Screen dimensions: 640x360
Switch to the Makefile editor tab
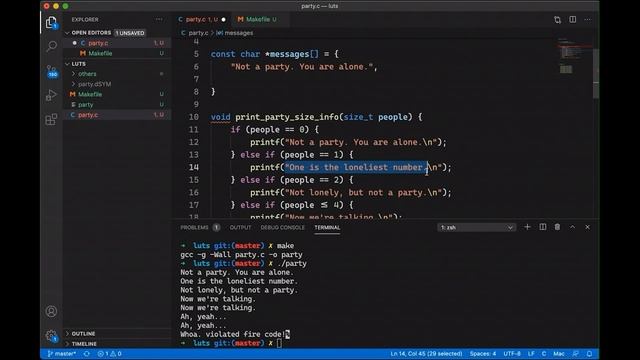(x=258, y=19)
